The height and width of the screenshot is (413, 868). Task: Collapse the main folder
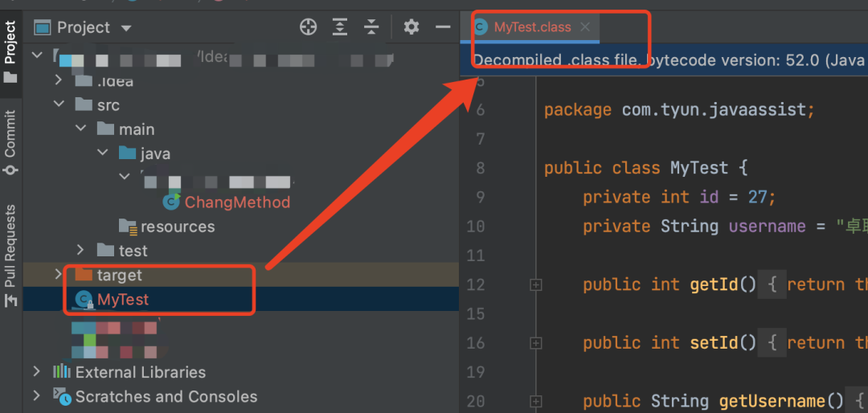pyautogui.click(x=81, y=129)
